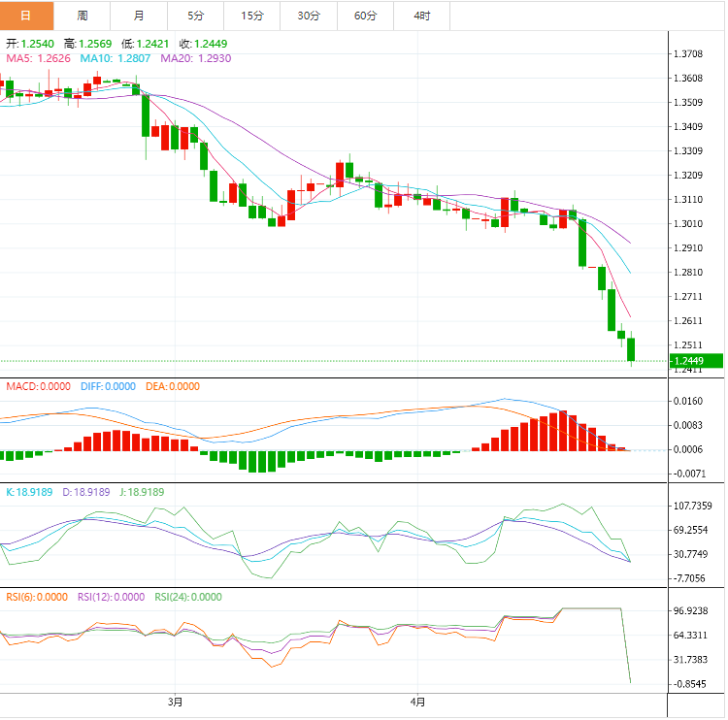The width and height of the screenshot is (728, 720).
Task: Click the MACD:0.0000 label
Action: 38,387
